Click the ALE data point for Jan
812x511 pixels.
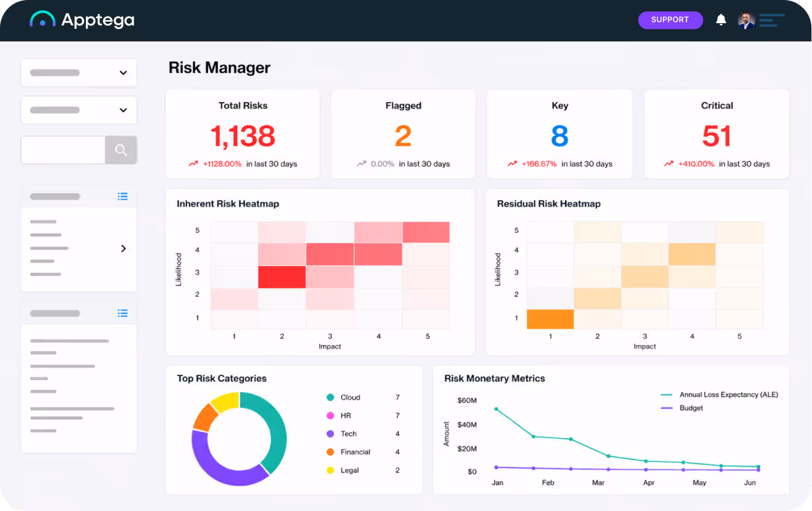(496, 409)
